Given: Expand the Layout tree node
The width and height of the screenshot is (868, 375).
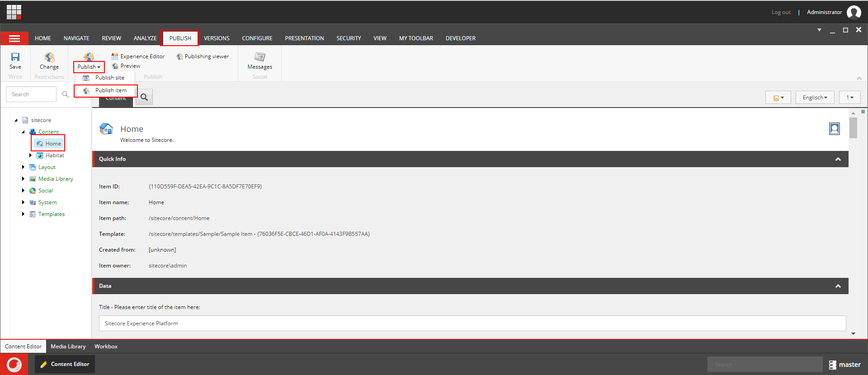Looking at the screenshot, I should 23,167.
